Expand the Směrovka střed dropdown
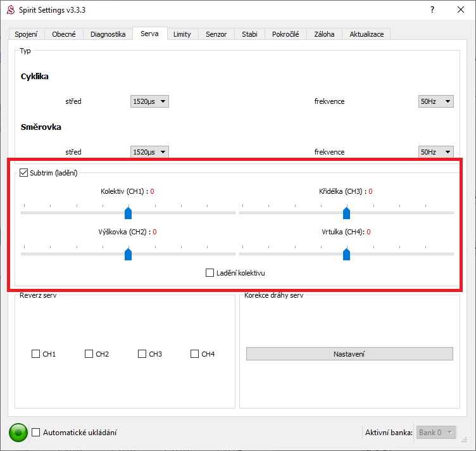This screenshot has width=476, height=451. pyautogui.click(x=149, y=152)
